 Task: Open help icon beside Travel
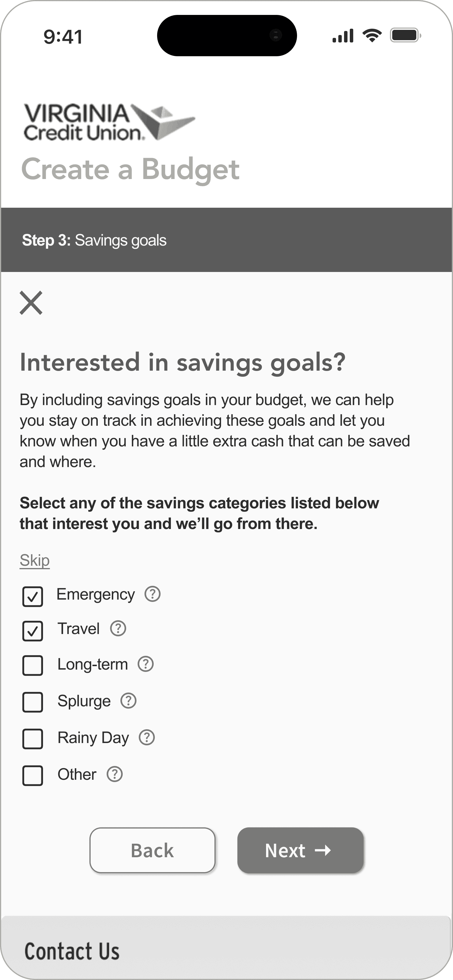[118, 629]
